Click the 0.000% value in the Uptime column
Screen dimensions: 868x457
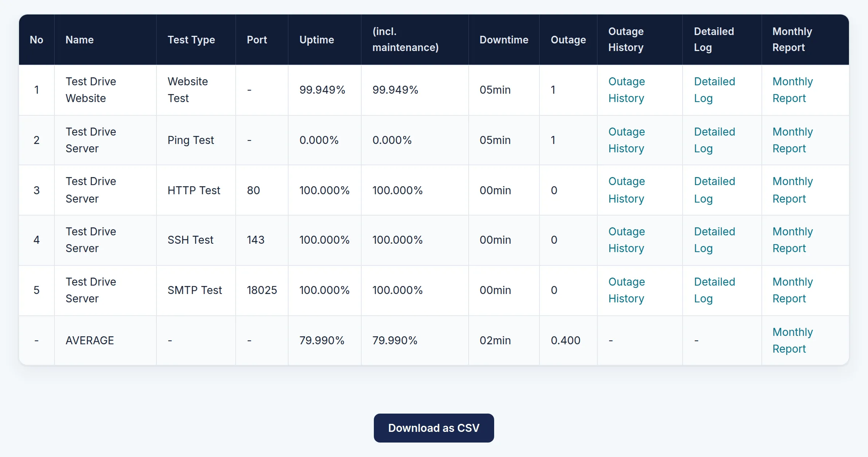pos(319,140)
